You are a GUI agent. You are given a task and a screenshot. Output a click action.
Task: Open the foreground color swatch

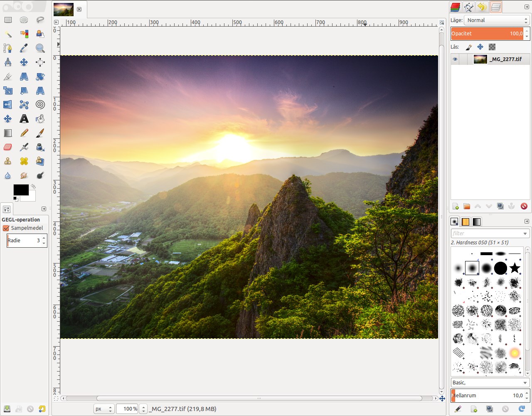point(21,190)
